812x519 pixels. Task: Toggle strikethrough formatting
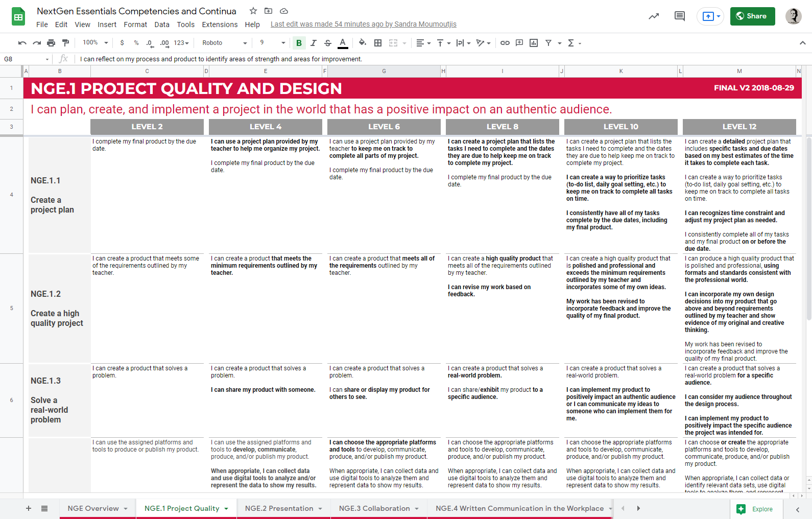[x=328, y=43]
